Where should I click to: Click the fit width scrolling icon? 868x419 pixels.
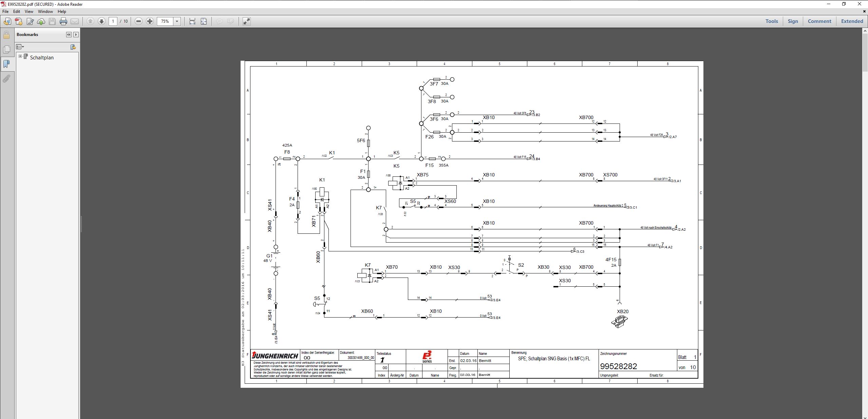[x=192, y=21]
